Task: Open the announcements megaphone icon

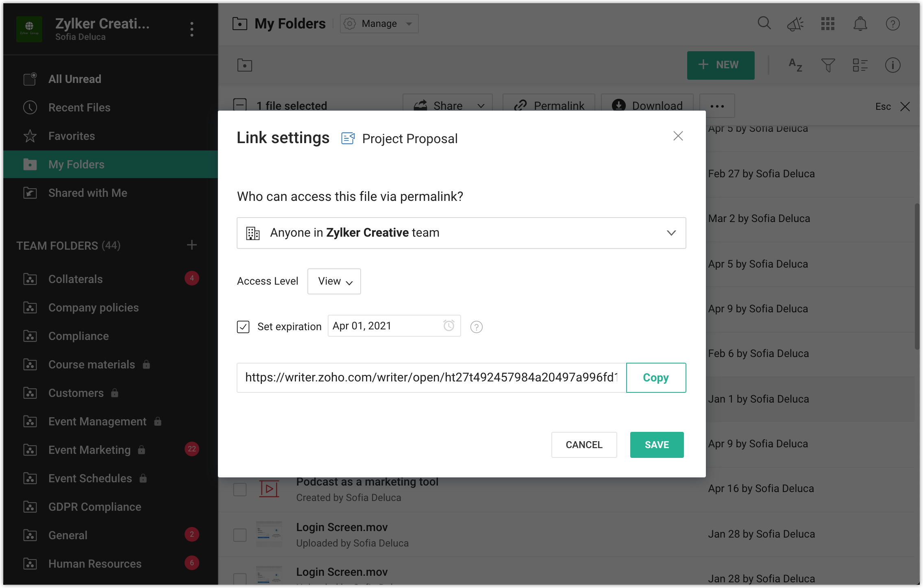Action: pyautogui.click(x=795, y=24)
